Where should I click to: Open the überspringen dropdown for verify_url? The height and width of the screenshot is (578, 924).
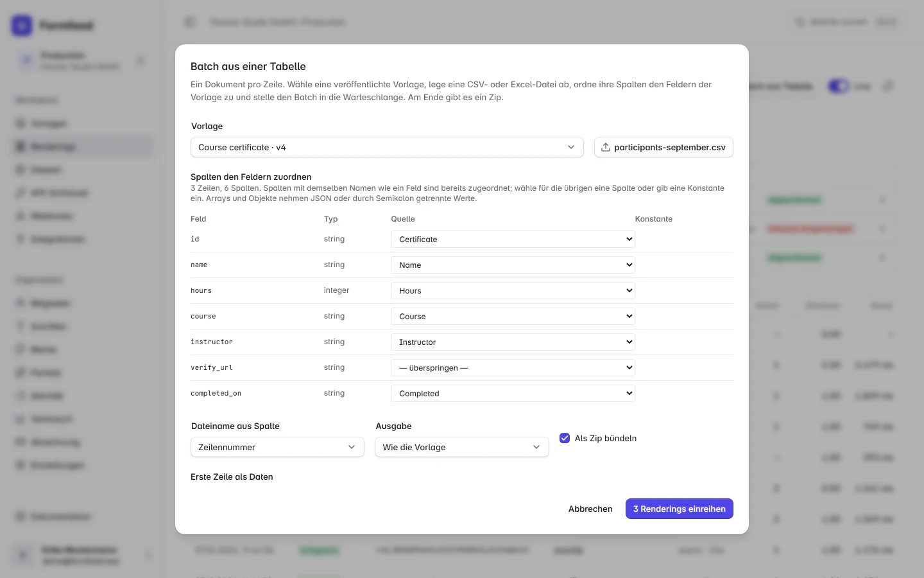[x=513, y=367]
